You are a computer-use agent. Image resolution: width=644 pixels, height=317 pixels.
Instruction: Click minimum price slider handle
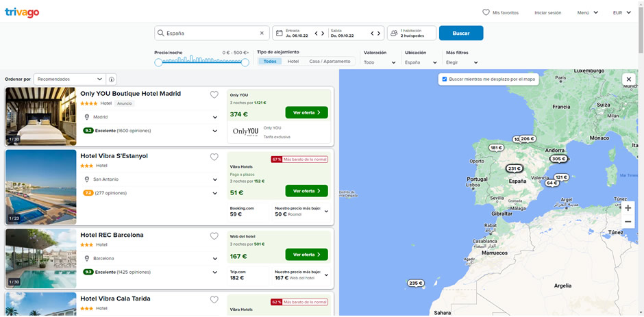158,62
